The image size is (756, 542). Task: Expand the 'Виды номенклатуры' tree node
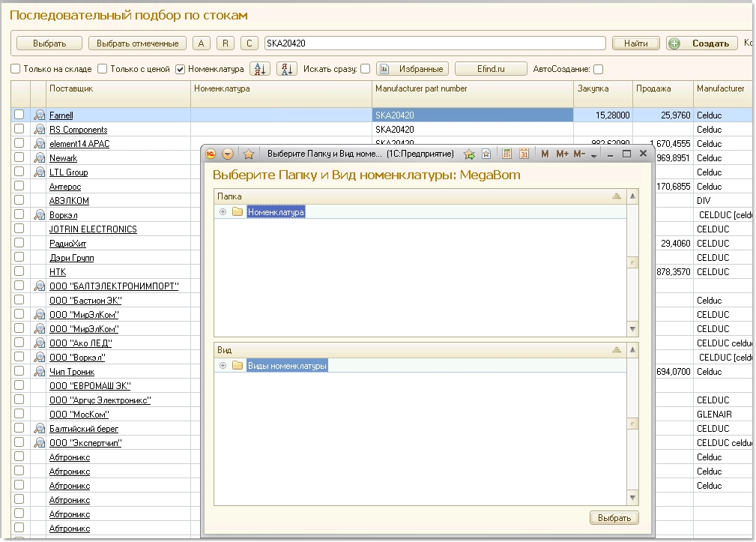223,366
